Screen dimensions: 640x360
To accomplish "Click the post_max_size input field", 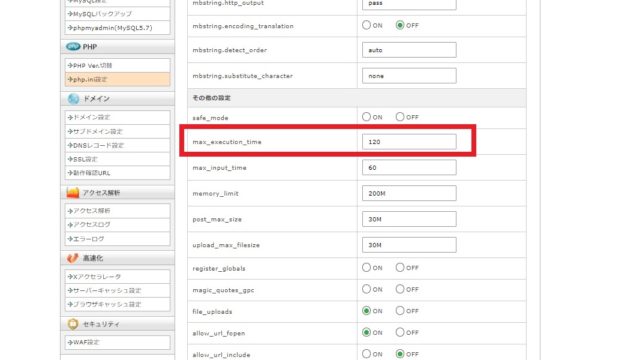I will (x=409, y=219).
